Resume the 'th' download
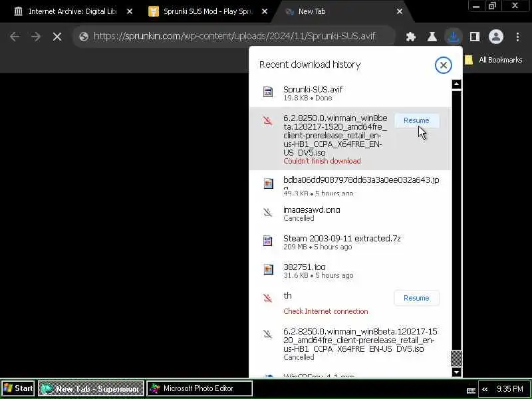The width and height of the screenshot is (532, 399). click(417, 298)
